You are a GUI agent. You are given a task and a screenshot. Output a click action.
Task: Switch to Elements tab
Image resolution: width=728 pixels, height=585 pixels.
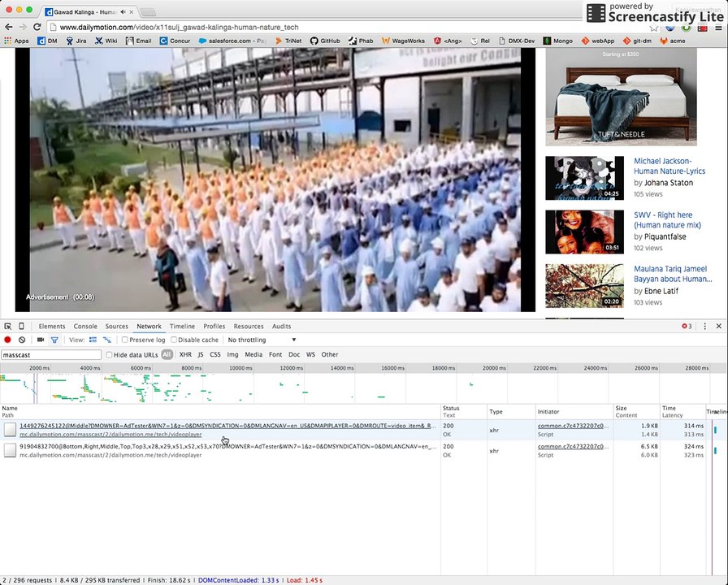coord(52,327)
